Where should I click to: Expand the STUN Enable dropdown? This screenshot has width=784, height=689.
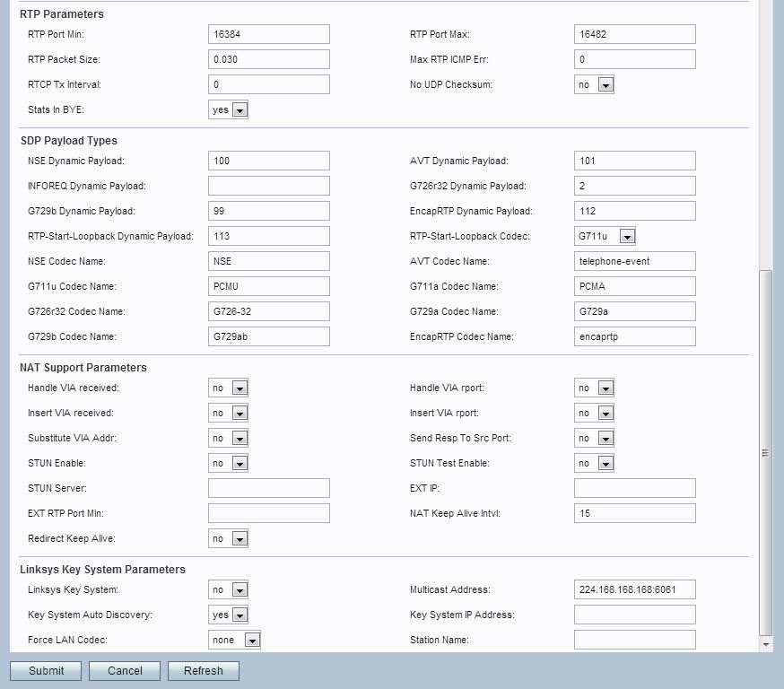pyautogui.click(x=228, y=463)
